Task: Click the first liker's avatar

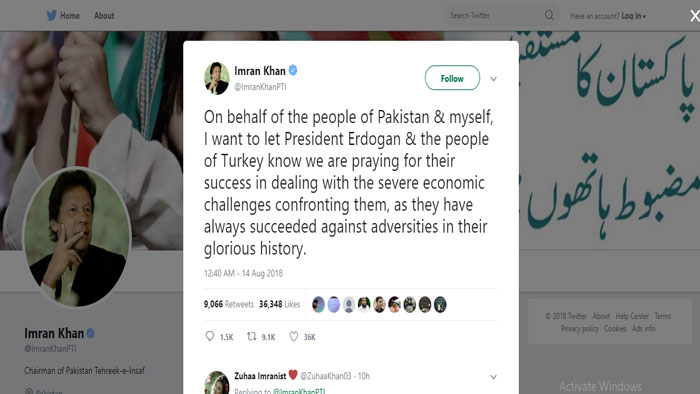Action: (x=318, y=304)
